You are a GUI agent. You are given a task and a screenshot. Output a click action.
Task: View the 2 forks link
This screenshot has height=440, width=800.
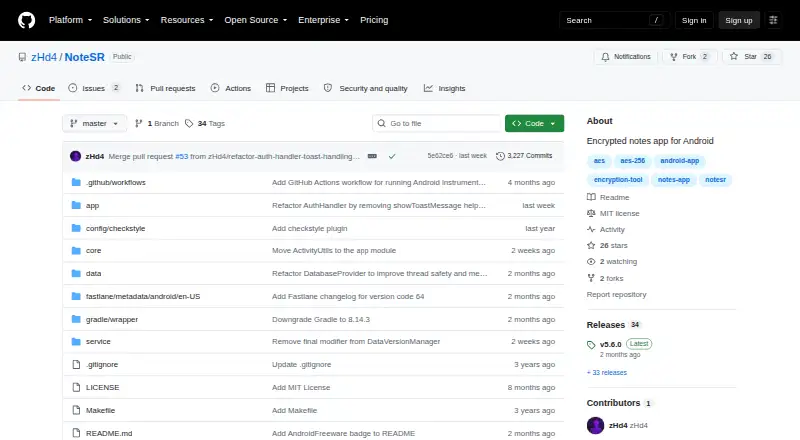point(605,278)
